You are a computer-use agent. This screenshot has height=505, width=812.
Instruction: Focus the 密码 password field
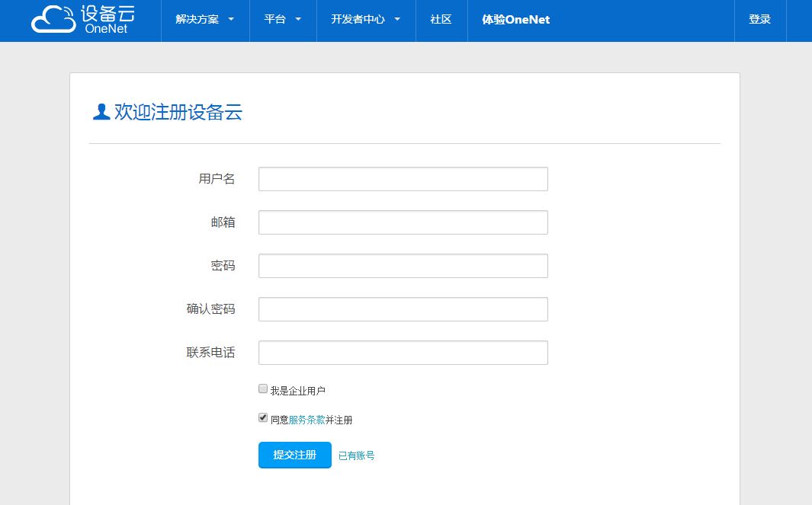pyautogui.click(x=403, y=266)
